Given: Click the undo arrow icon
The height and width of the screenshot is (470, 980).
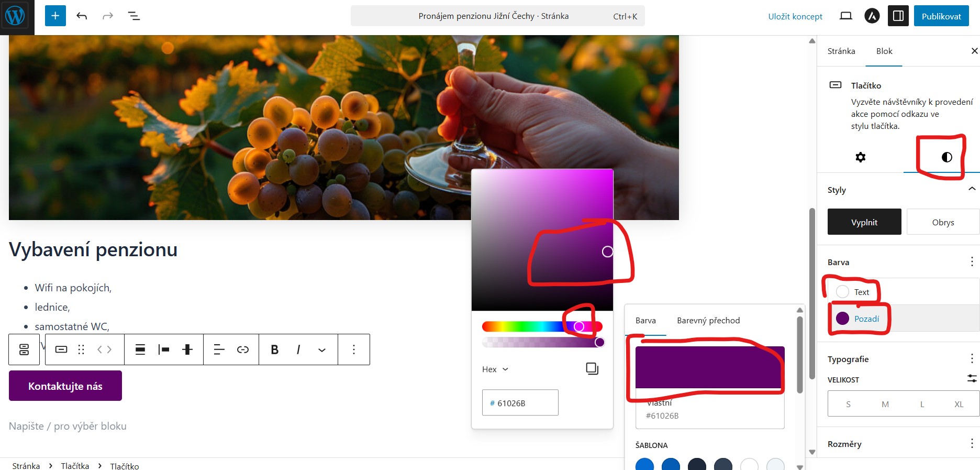Looking at the screenshot, I should pyautogui.click(x=82, y=16).
